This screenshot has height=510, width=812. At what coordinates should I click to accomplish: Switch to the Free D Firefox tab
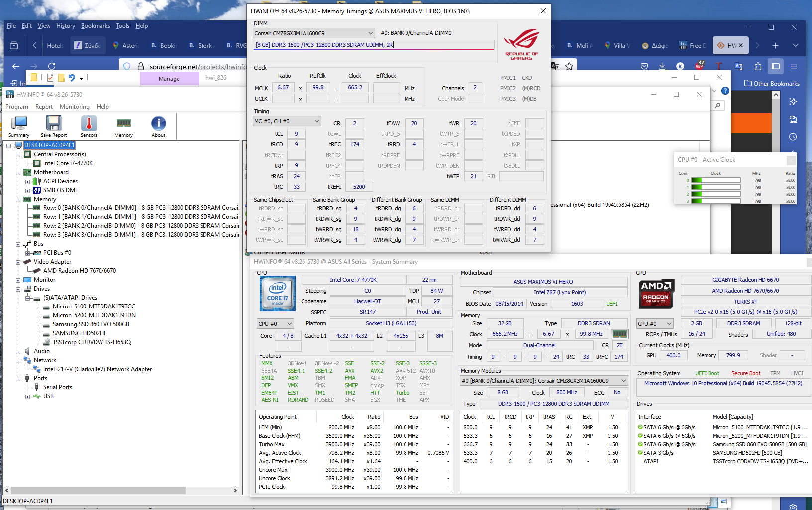point(692,45)
